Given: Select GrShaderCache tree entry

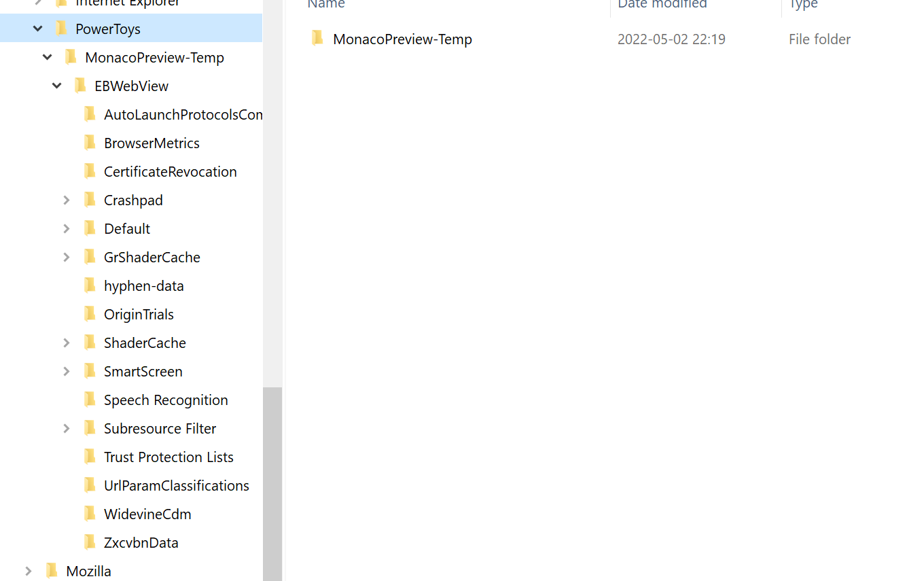Looking at the screenshot, I should [152, 258].
